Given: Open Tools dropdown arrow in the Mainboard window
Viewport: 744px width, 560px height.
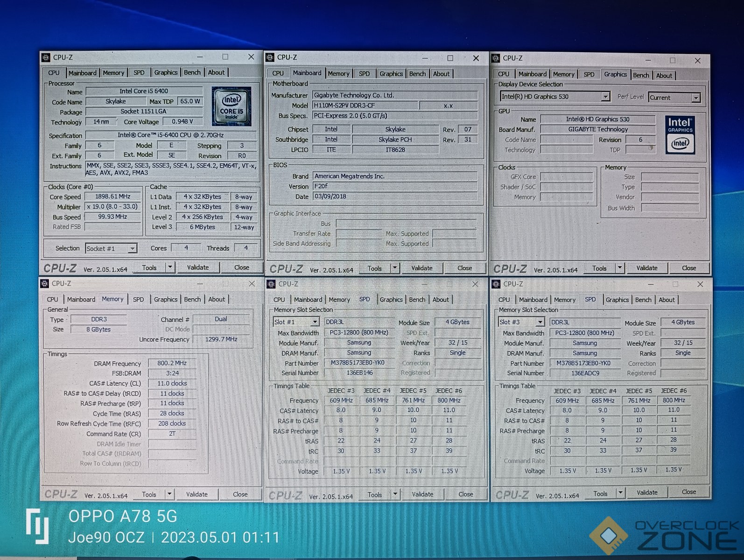Looking at the screenshot, I should click(x=395, y=268).
